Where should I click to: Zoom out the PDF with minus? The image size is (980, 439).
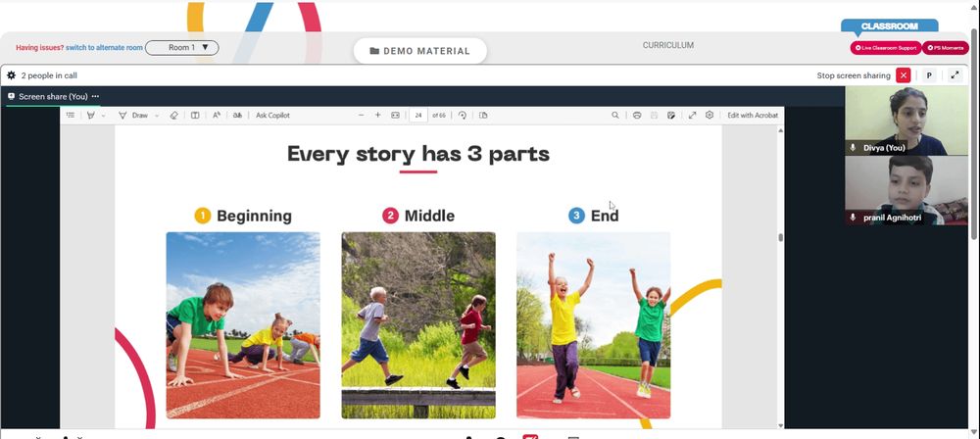point(361,115)
